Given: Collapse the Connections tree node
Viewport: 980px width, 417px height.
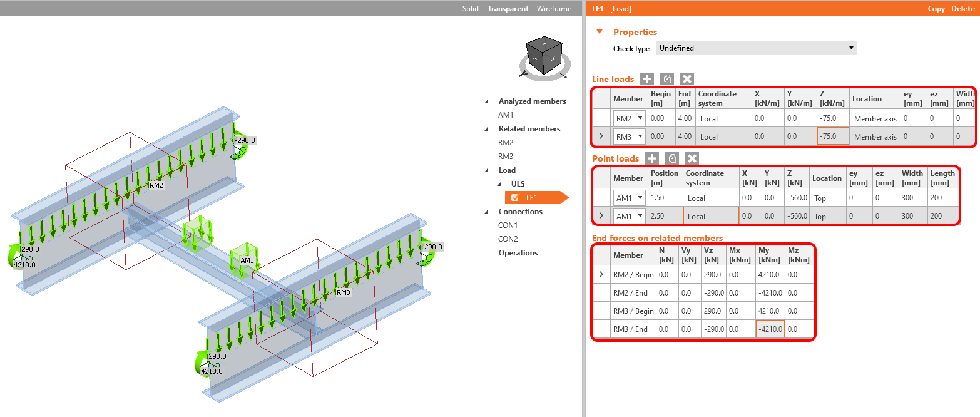Looking at the screenshot, I should tap(487, 211).
